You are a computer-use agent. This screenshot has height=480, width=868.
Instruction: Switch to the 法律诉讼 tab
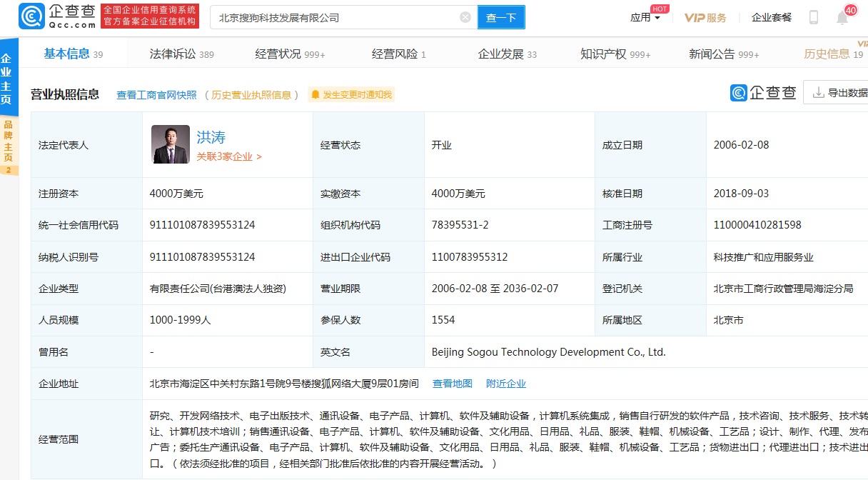pos(172,54)
